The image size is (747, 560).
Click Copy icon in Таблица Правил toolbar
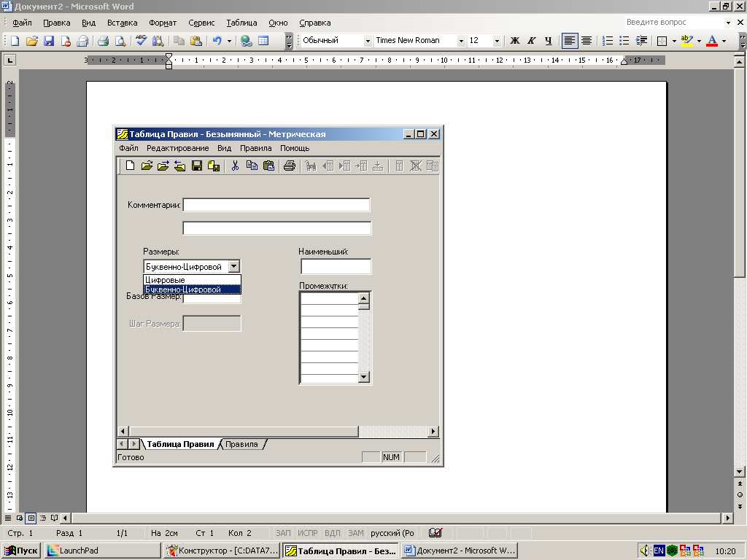click(252, 166)
